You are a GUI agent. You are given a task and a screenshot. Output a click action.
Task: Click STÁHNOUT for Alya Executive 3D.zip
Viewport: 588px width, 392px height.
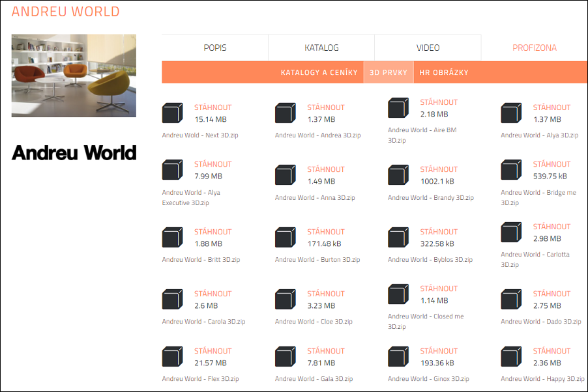tap(213, 164)
